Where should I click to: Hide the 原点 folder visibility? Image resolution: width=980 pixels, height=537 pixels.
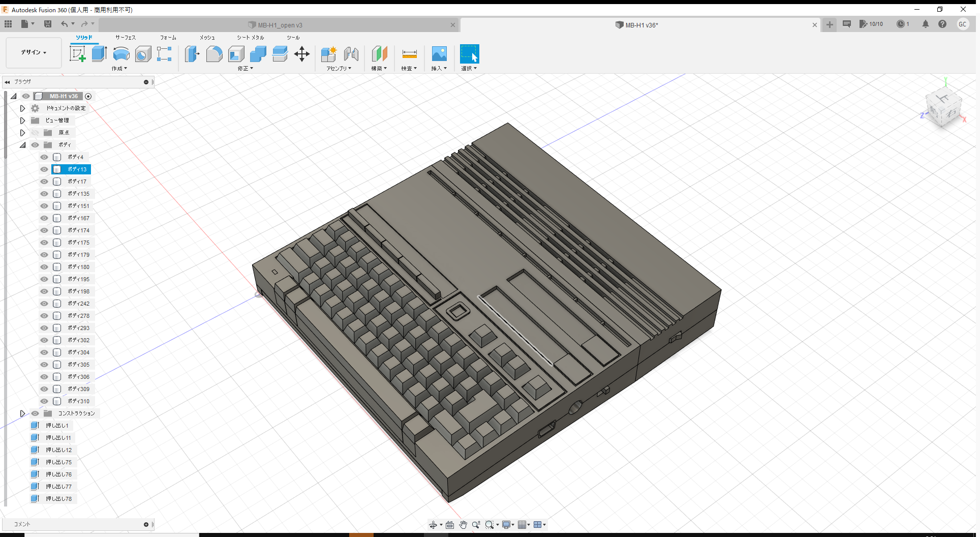pos(35,132)
